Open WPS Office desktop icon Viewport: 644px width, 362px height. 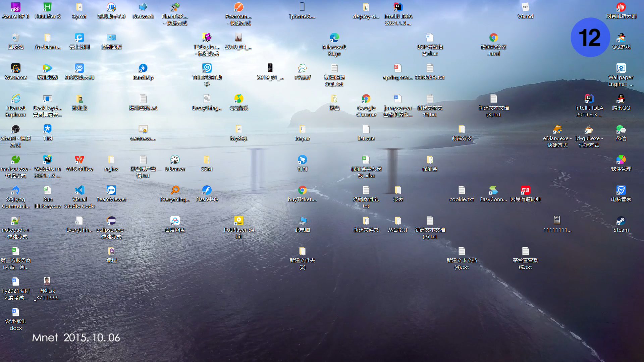pos(79,164)
